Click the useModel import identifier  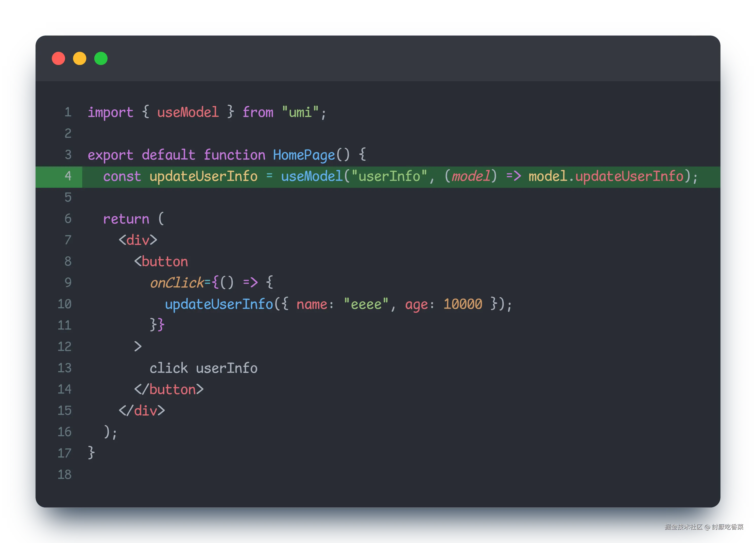[x=188, y=112]
